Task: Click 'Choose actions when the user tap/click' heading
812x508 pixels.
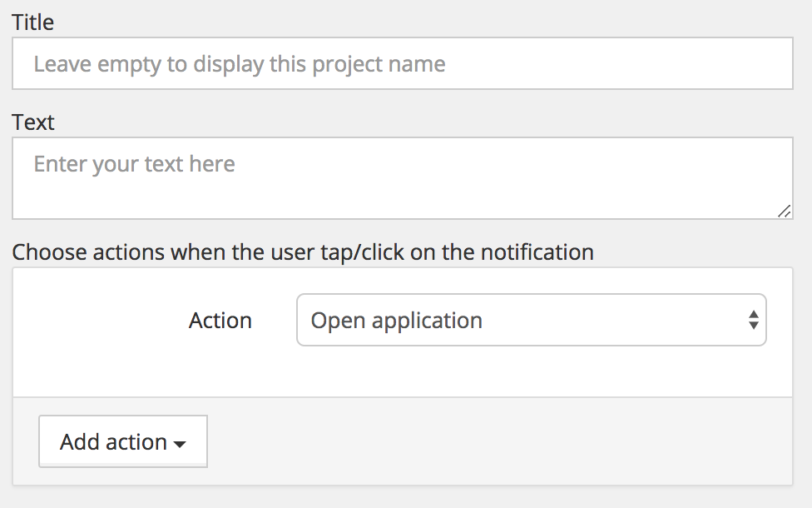Action: (303, 252)
